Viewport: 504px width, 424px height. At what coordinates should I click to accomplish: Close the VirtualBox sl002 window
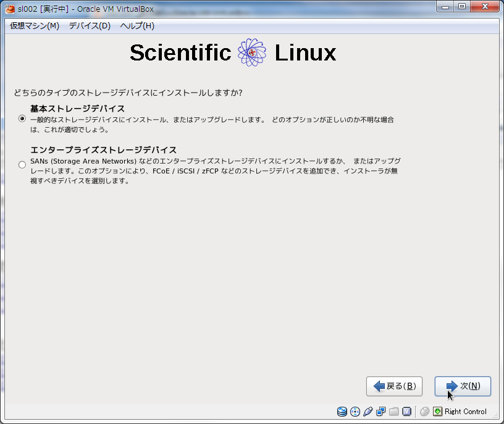485,7
